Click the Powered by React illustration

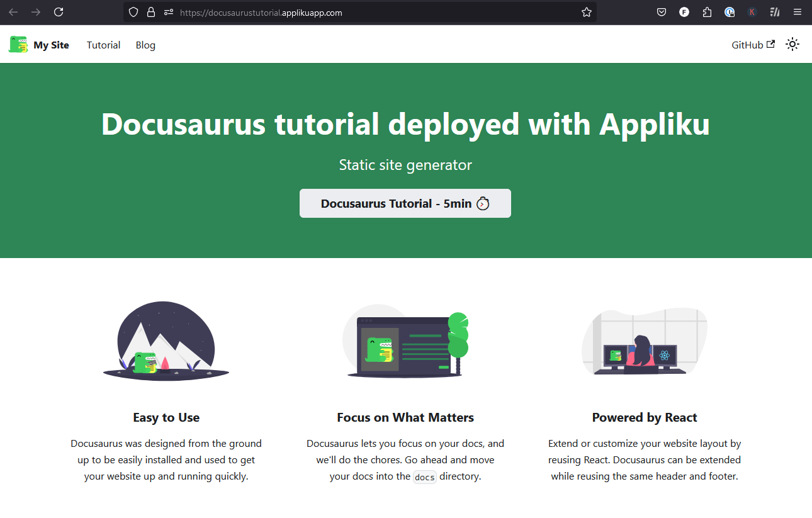[x=644, y=342]
